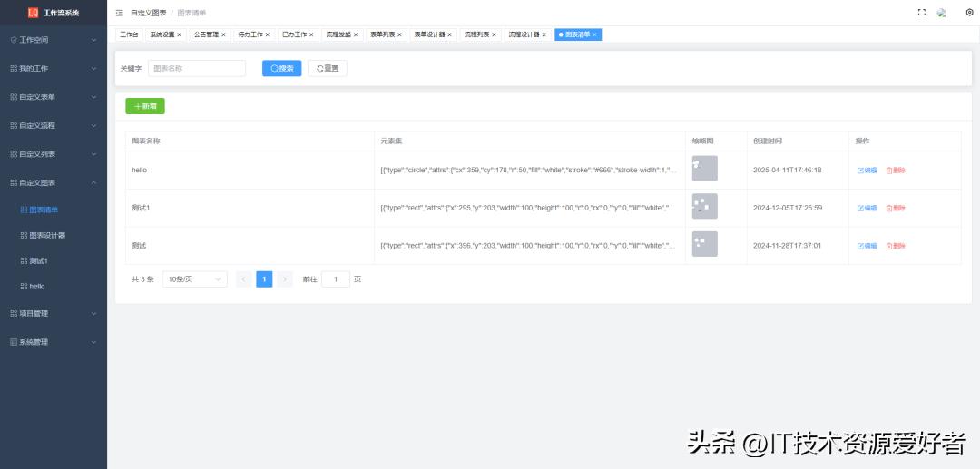Close the 表单设计器 tab
980x469 pixels.
coord(449,34)
